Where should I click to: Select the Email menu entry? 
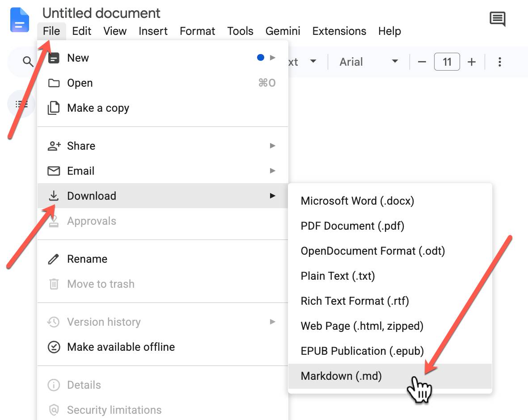coord(163,171)
